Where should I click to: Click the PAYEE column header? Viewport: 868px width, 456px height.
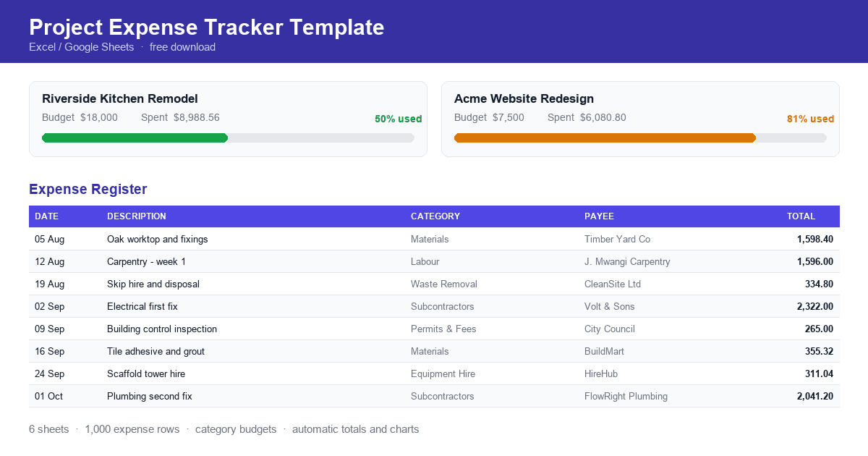pyautogui.click(x=599, y=216)
